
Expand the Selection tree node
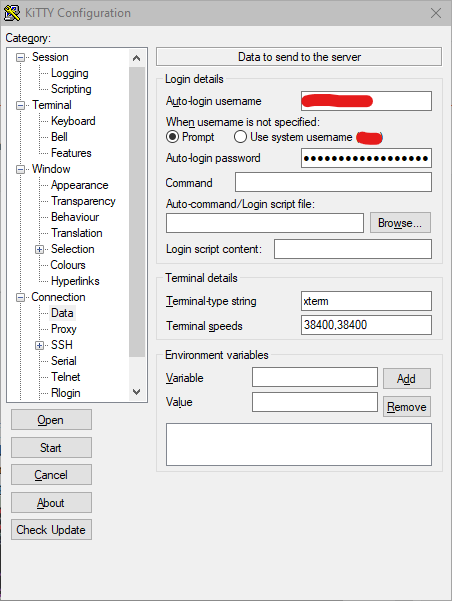click(x=39, y=250)
